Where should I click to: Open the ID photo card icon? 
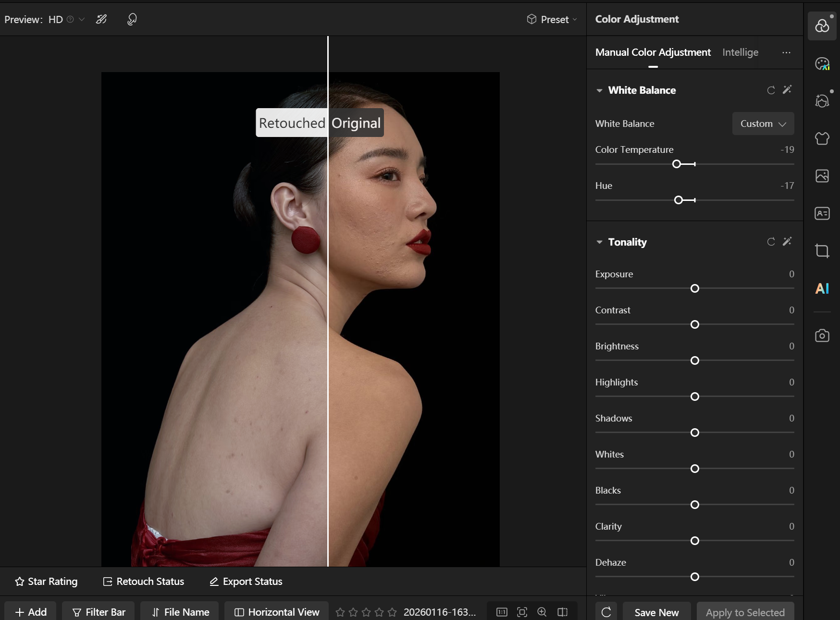[822, 213]
